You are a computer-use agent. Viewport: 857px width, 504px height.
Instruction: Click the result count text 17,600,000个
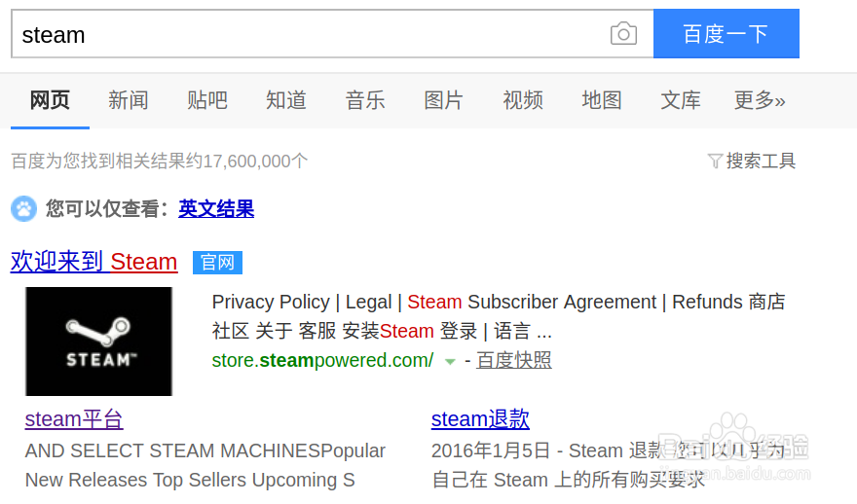255,162
